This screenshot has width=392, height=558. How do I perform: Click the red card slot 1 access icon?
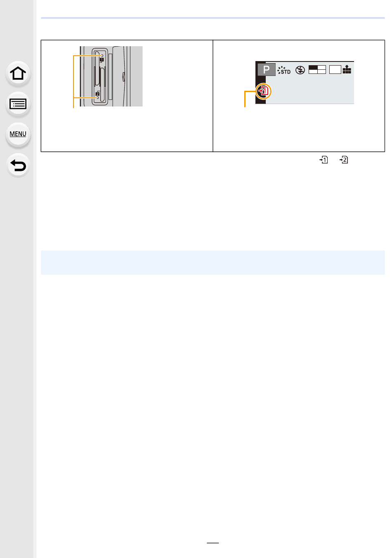[264, 91]
